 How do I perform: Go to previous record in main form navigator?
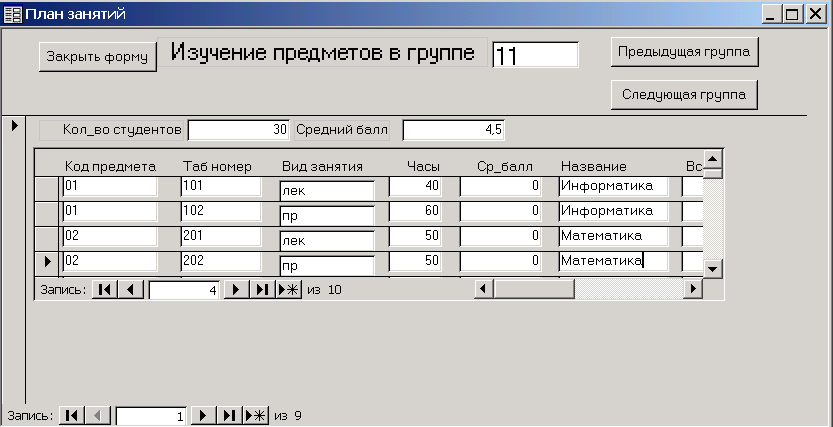(x=97, y=416)
